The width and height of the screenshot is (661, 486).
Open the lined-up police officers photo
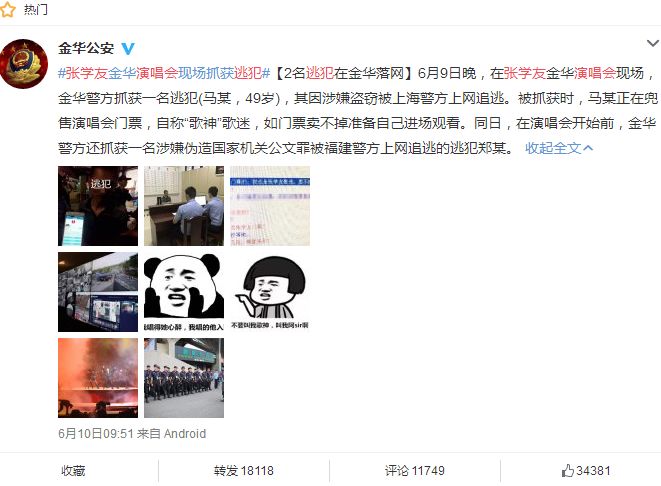184,378
